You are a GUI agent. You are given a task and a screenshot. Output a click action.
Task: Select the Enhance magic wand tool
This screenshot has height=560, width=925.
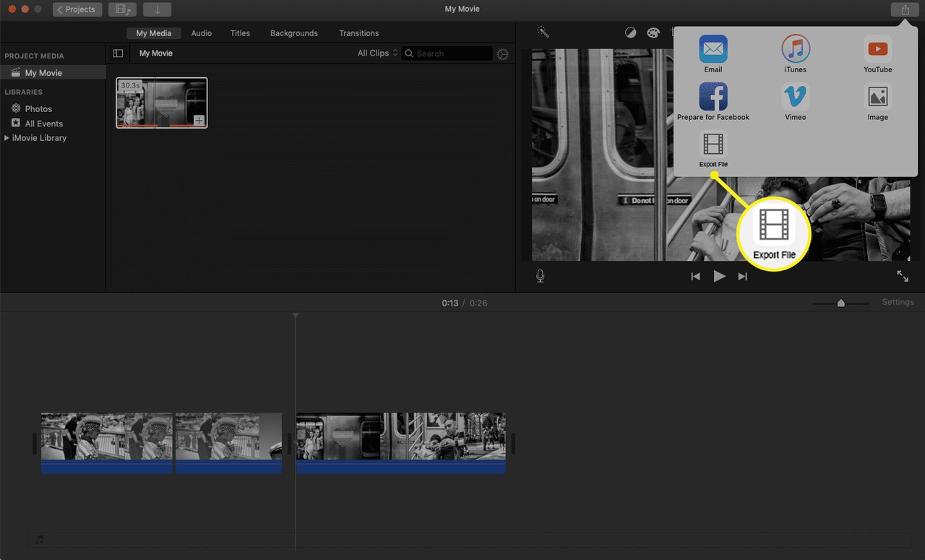[543, 32]
